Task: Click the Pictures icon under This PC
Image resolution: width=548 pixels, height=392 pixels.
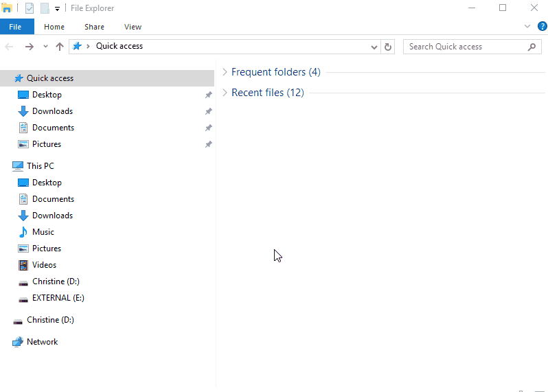Action: click(23, 249)
